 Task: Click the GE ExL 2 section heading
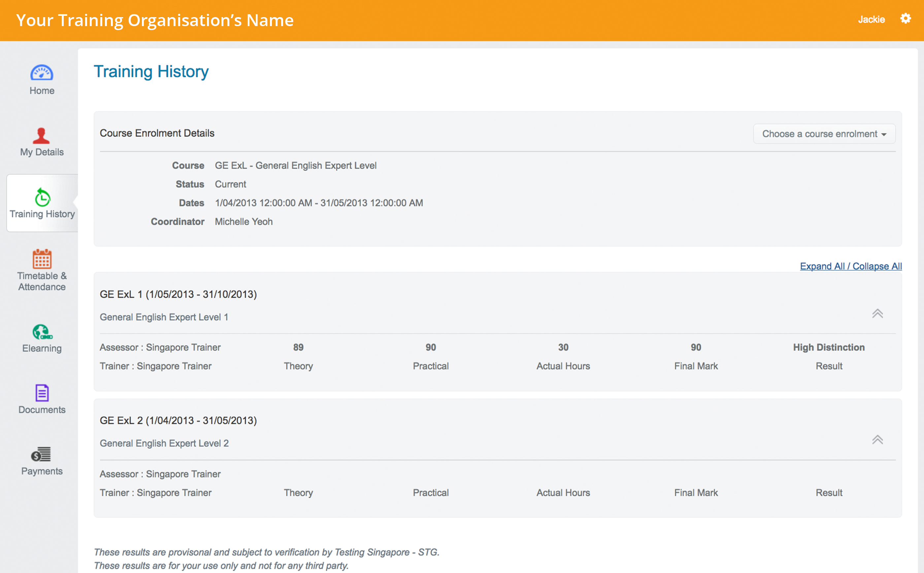pyautogui.click(x=179, y=420)
